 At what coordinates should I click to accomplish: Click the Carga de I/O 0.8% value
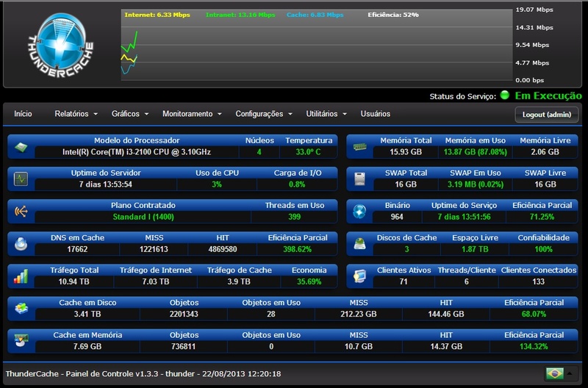coord(297,184)
